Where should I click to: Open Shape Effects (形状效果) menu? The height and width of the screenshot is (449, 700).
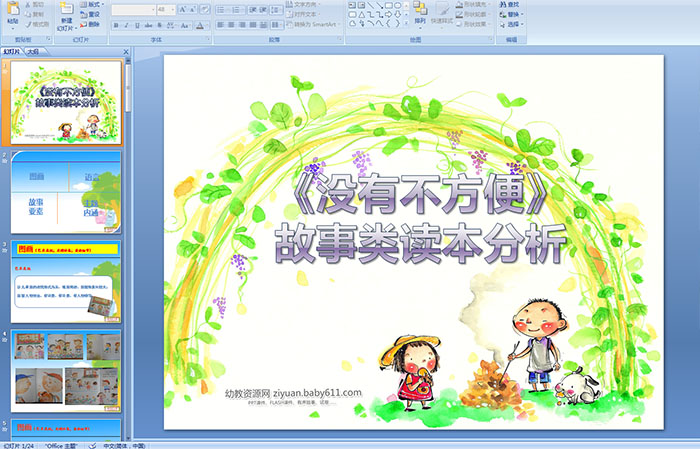(x=471, y=24)
